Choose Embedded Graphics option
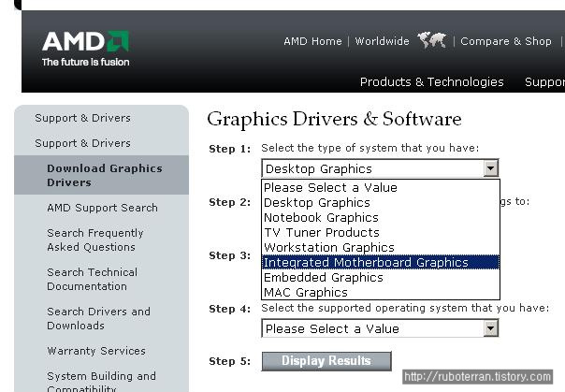The width and height of the screenshot is (565, 392). [x=381, y=277]
